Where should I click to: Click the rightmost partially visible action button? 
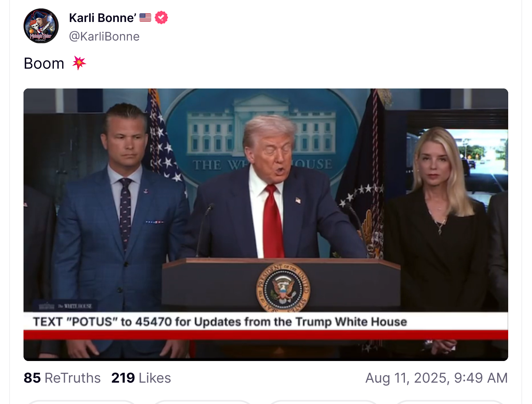point(451,402)
